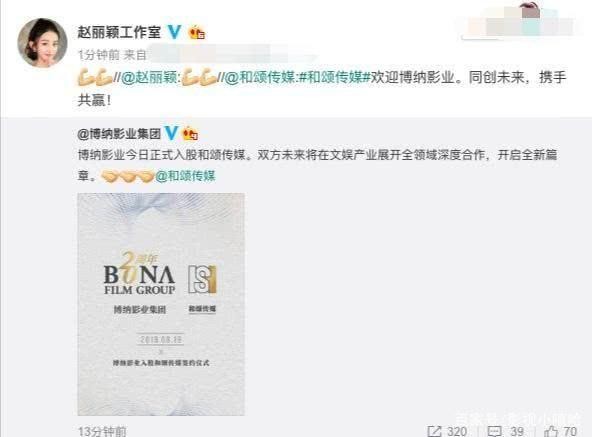This screenshot has height=437, width=592.
Task: Open the 39 comments count
Action: tap(517, 431)
